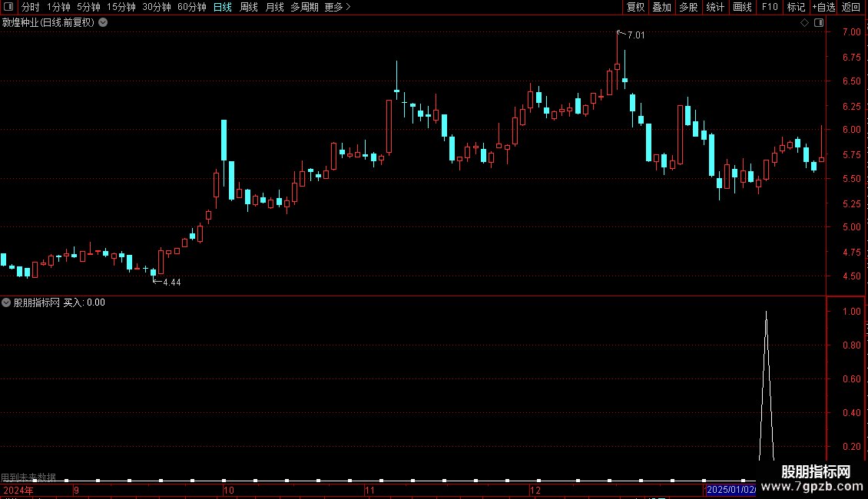Open the 画线 drawing tools
868x499 pixels.
click(x=742, y=7)
